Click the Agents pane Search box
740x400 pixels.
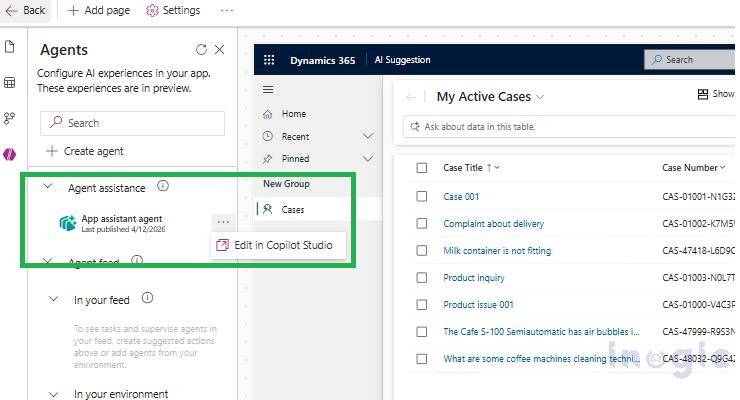click(x=133, y=123)
